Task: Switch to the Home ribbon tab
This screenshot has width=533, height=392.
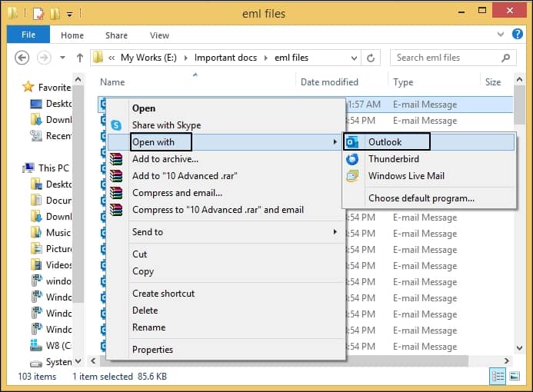Action: [72, 35]
